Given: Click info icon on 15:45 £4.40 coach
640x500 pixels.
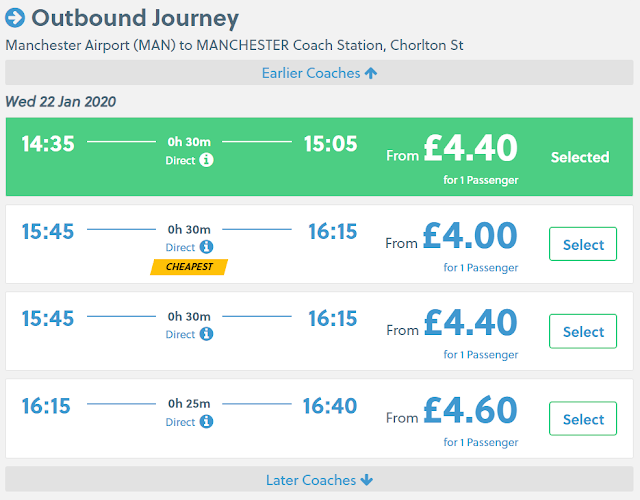Looking at the screenshot, I should (206, 335).
